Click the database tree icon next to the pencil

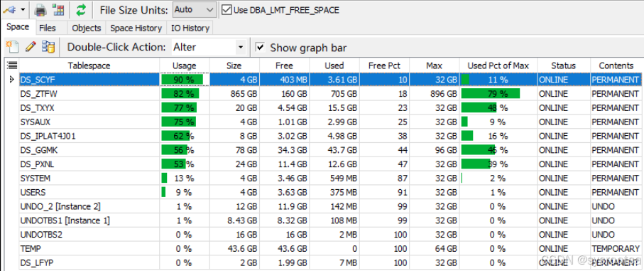pyautogui.click(x=49, y=47)
